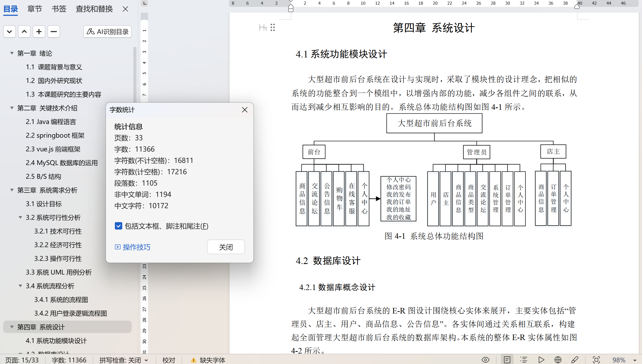
Task: Open the 查找和替换 tab
Action: 94,9
